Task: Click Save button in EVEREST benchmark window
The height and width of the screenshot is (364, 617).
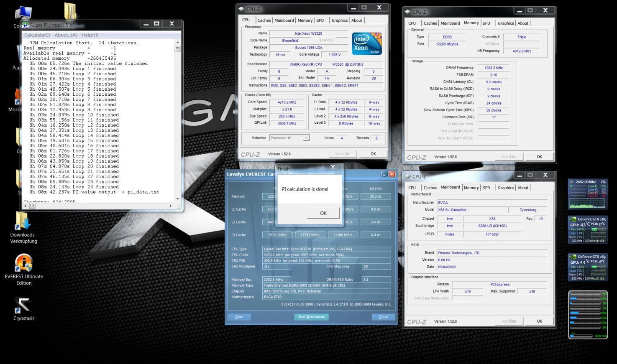Action: pyautogui.click(x=239, y=317)
